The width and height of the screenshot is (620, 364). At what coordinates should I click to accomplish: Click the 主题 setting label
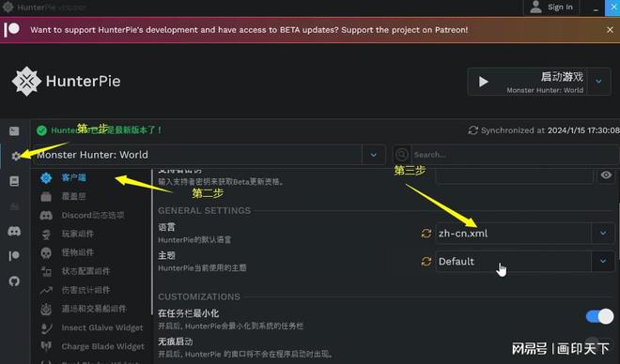coord(166,255)
